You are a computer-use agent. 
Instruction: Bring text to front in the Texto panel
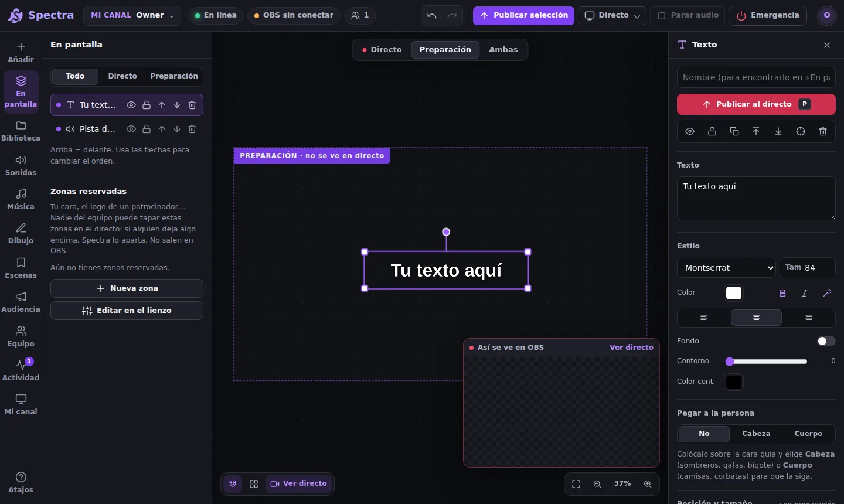click(756, 131)
